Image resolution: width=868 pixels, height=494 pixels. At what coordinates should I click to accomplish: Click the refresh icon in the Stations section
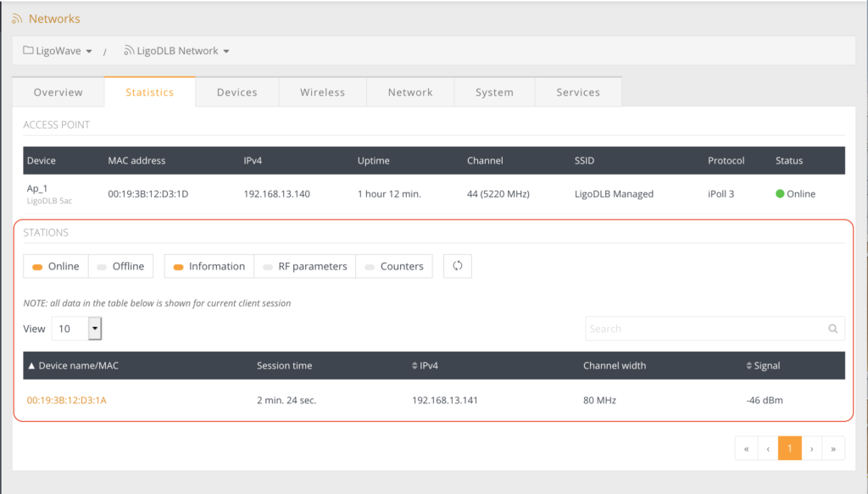click(x=457, y=265)
